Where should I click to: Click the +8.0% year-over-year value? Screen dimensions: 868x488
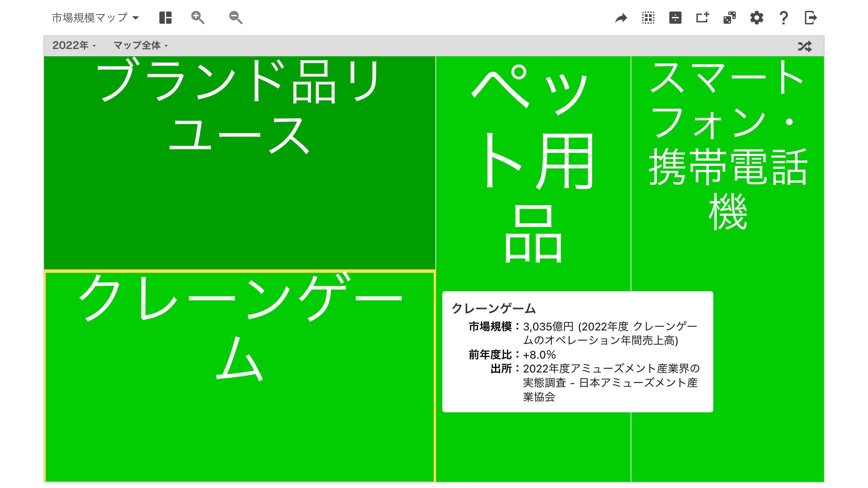point(539,355)
